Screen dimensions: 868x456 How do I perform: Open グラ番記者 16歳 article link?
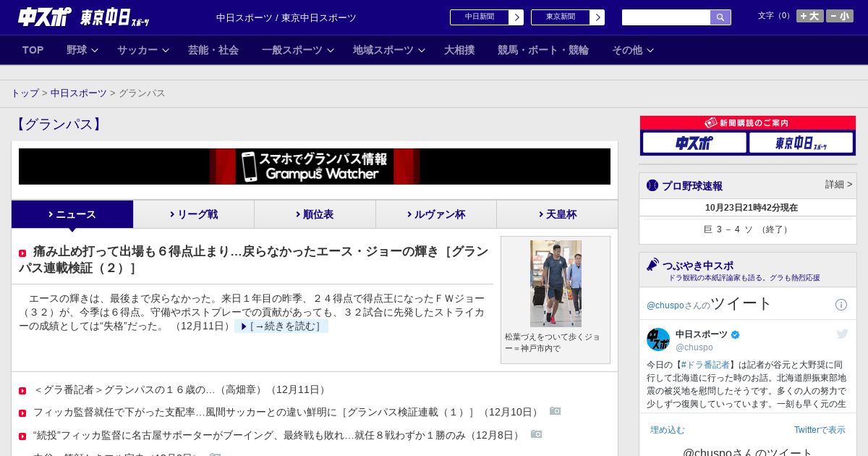point(181,390)
